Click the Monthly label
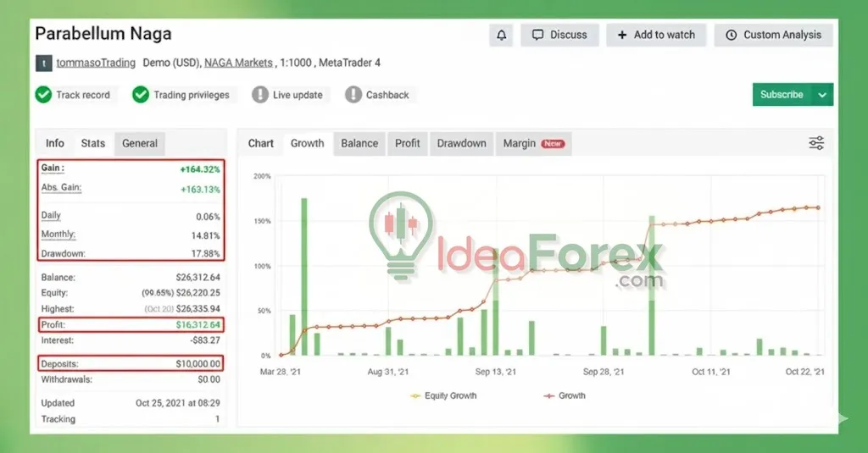The height and width of the screenshot is (453, 868). 58,234
